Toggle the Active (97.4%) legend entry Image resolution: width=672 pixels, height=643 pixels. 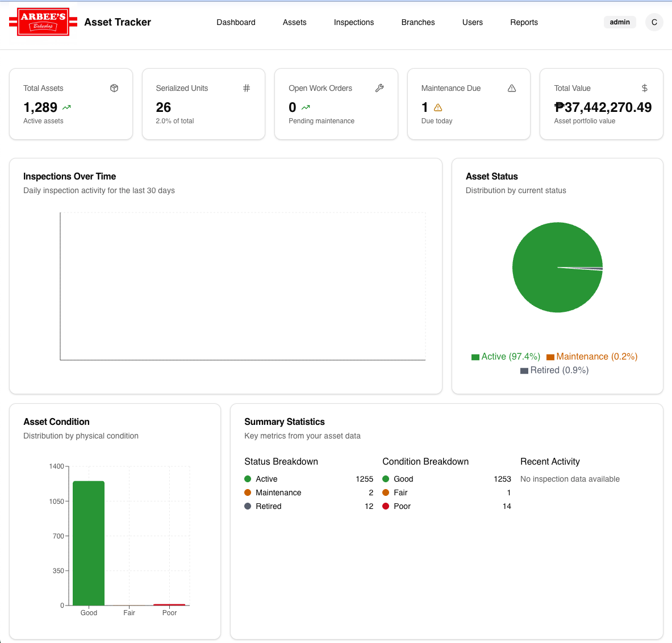tap(505, 356)
